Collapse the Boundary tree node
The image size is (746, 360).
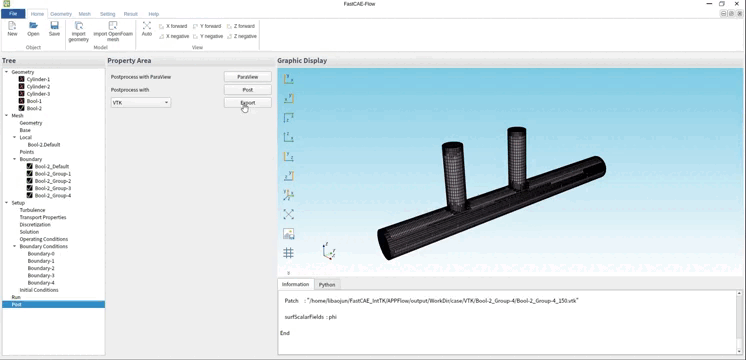[14, 159]
